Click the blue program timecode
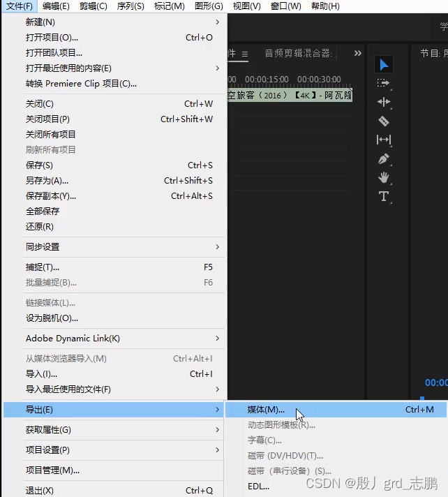 coord(436,383)
